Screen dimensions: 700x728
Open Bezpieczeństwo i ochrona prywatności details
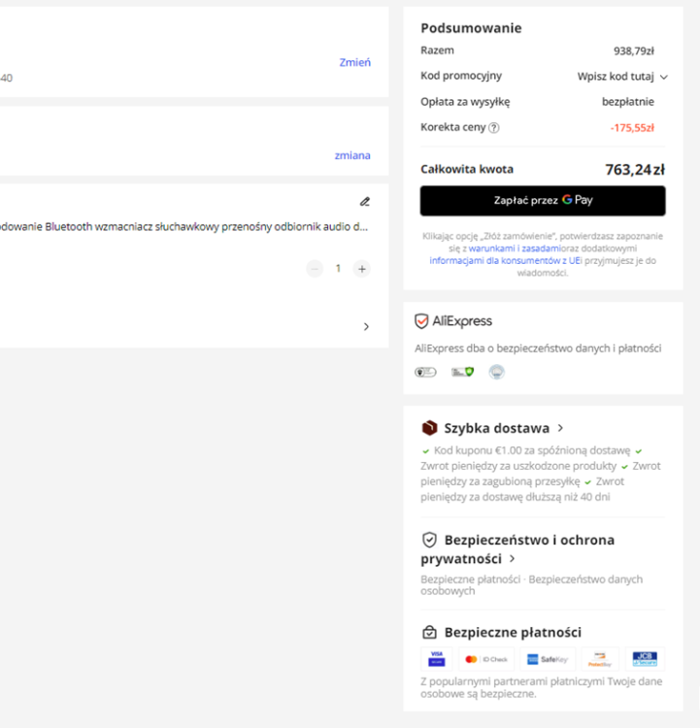pyautogui.click(x=512, y=559)
